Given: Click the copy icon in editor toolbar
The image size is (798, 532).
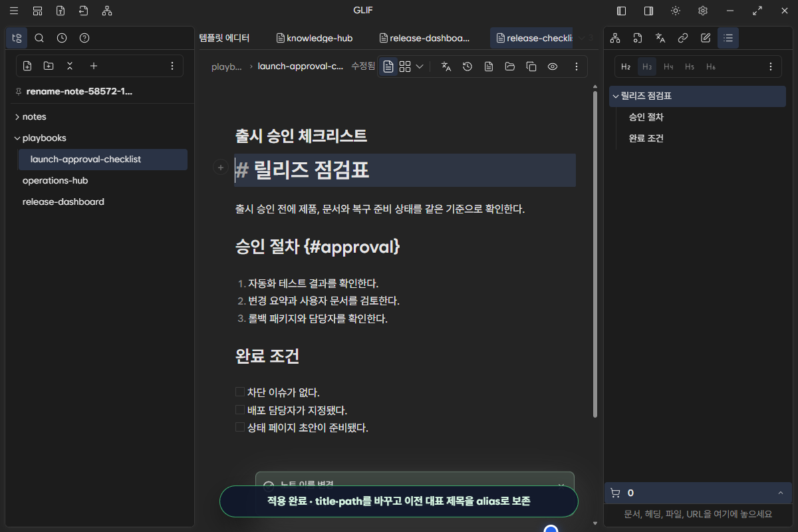Looking at the screenshot, I should point(531,66).
